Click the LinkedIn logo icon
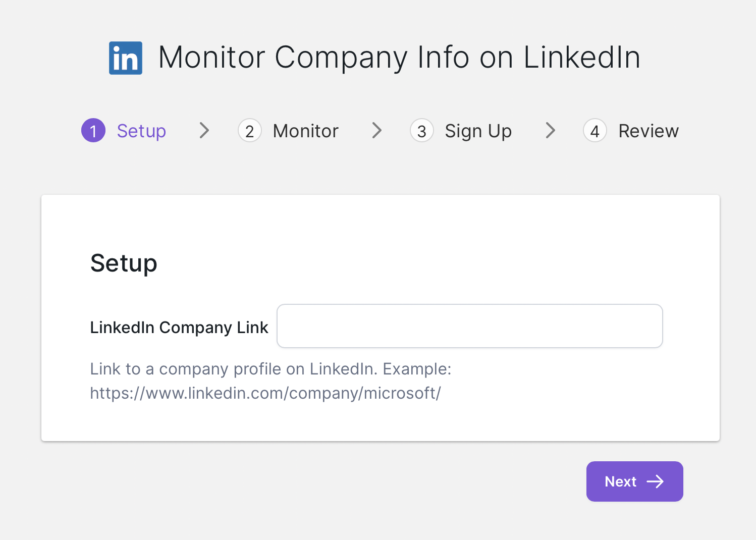The height and width of the screenshot is (540, 756). tap(126, 58)
